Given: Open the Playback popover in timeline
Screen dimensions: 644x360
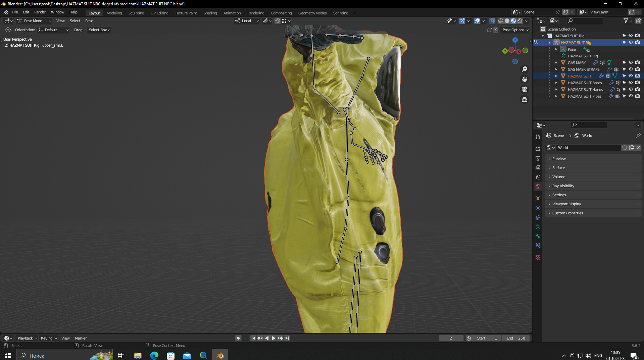Looking at the screenshot, I should tap(27, 338).
